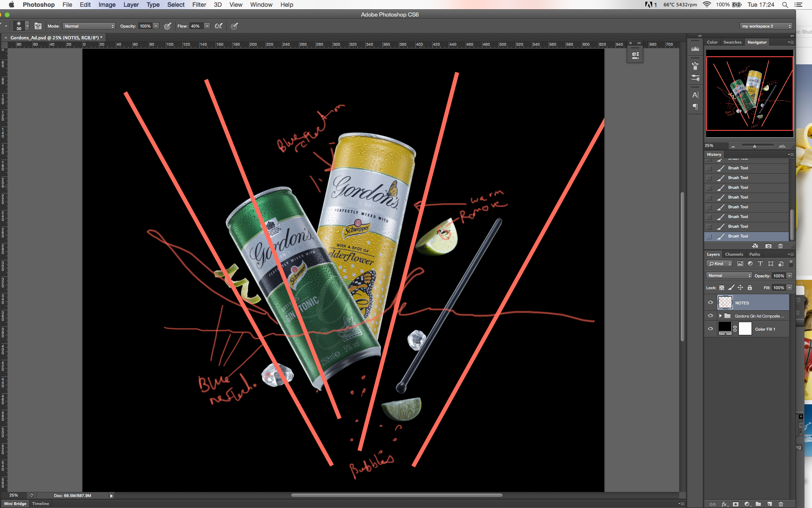Create a new layer icon

(x=770, y=504)
